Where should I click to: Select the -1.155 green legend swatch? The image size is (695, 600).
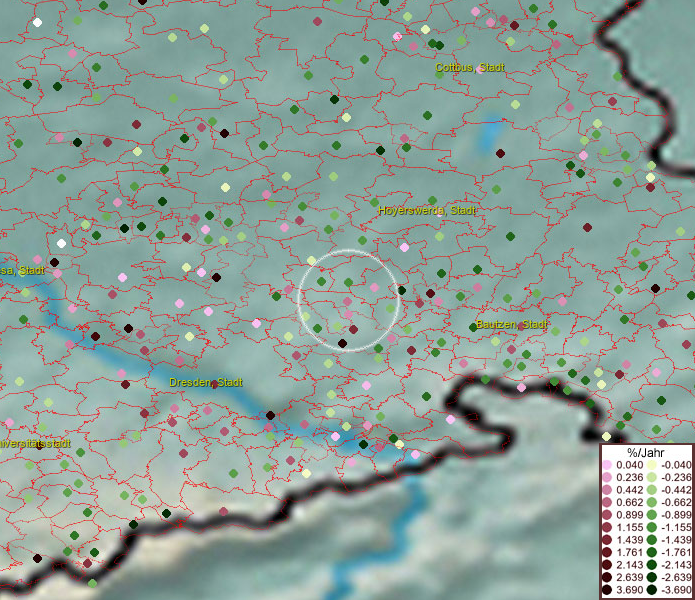[652, 527]
